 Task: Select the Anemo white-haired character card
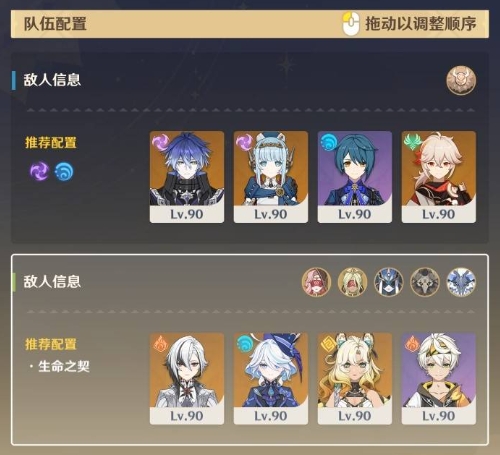coord(439,177)
